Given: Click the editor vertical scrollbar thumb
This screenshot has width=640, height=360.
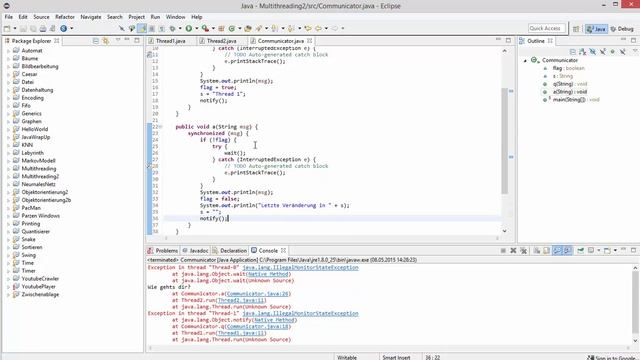Looking at the screenshot, I should [x=504, y=141].
